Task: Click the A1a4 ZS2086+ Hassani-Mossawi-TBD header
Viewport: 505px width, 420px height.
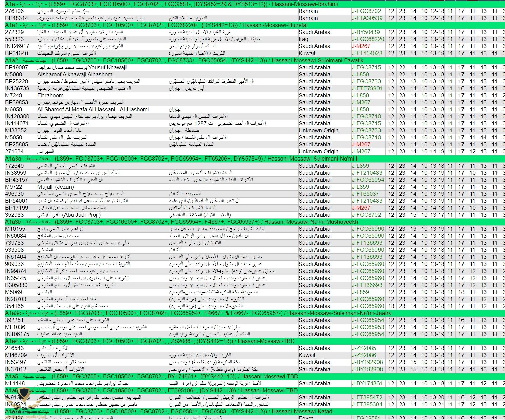Action: [x=255, y=341]
